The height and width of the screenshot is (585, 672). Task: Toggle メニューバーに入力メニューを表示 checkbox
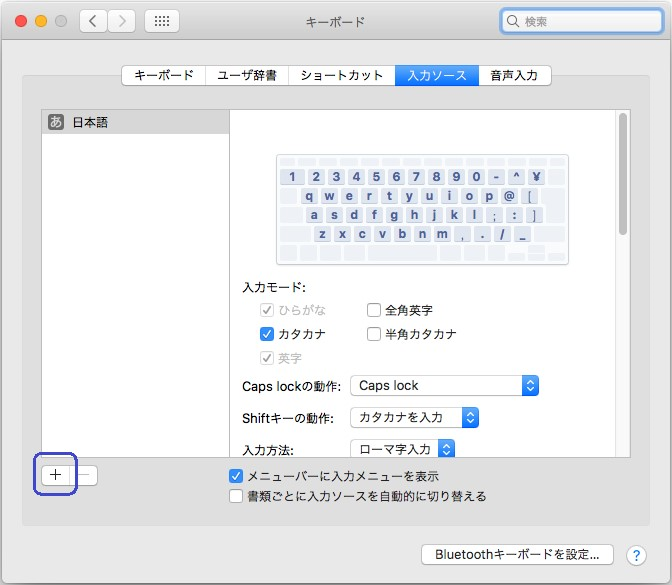236,476
